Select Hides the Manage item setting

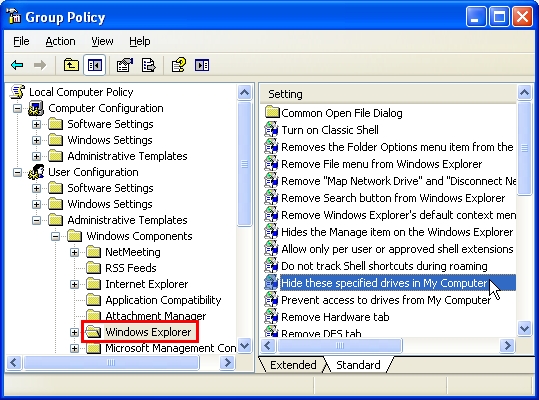click(397, 232)
